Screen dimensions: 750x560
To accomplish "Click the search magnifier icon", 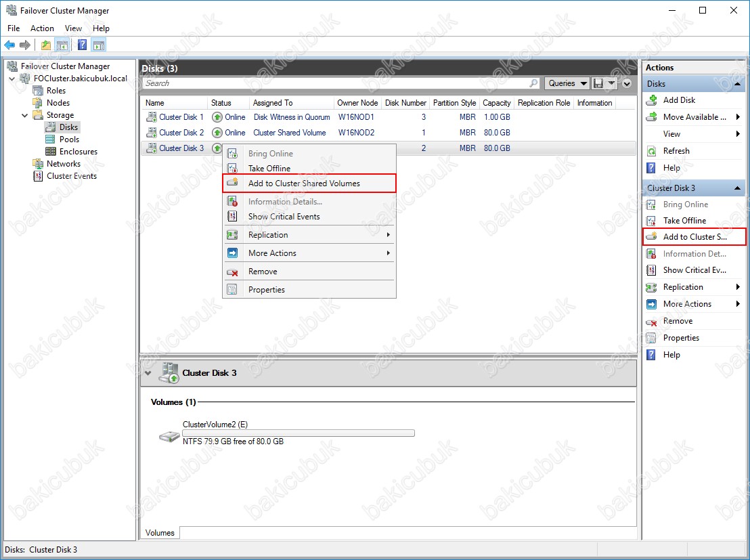I will click(x=533, y=83).
